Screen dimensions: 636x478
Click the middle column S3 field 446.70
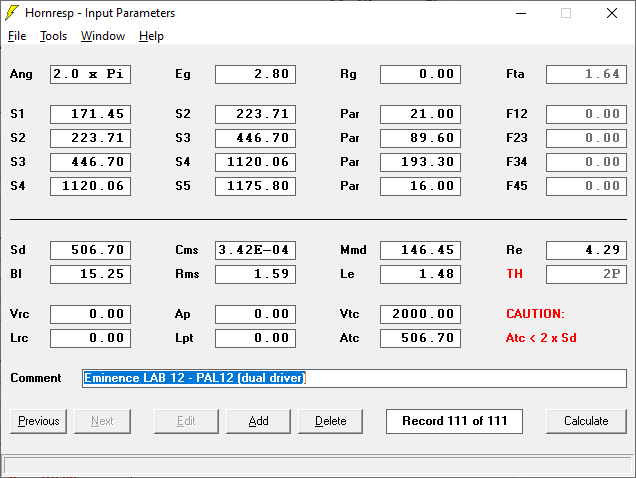click(x=256, y=138)
